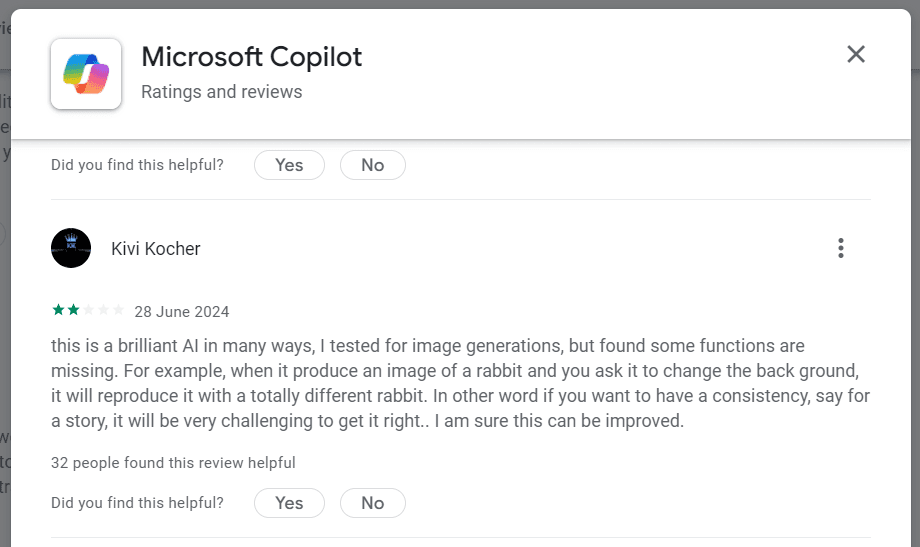This screenshot has width=920, height=547.
Task: Click the '32 people found this review helpful' text
Action: click(x=173, y=463)
